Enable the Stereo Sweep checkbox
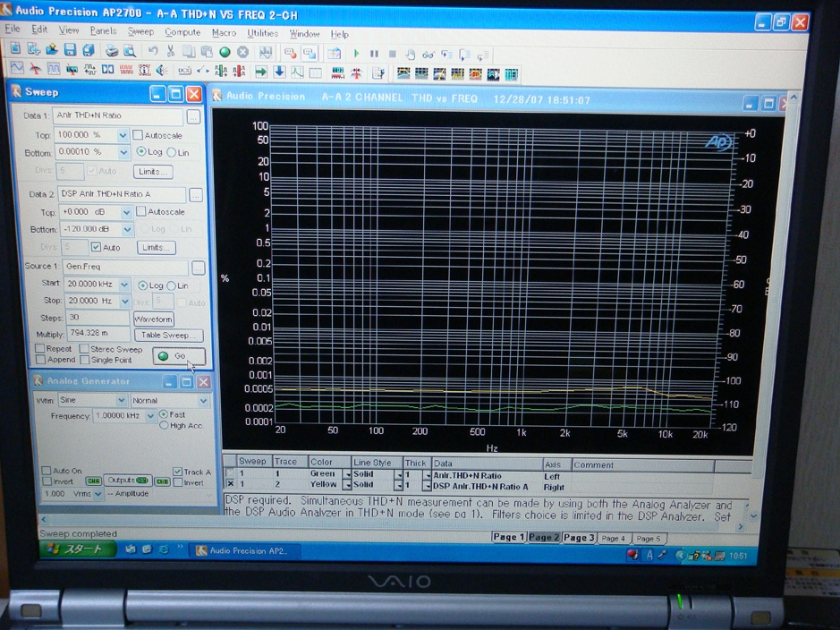Viewport: 840px width, 630px height. (84, 349)
